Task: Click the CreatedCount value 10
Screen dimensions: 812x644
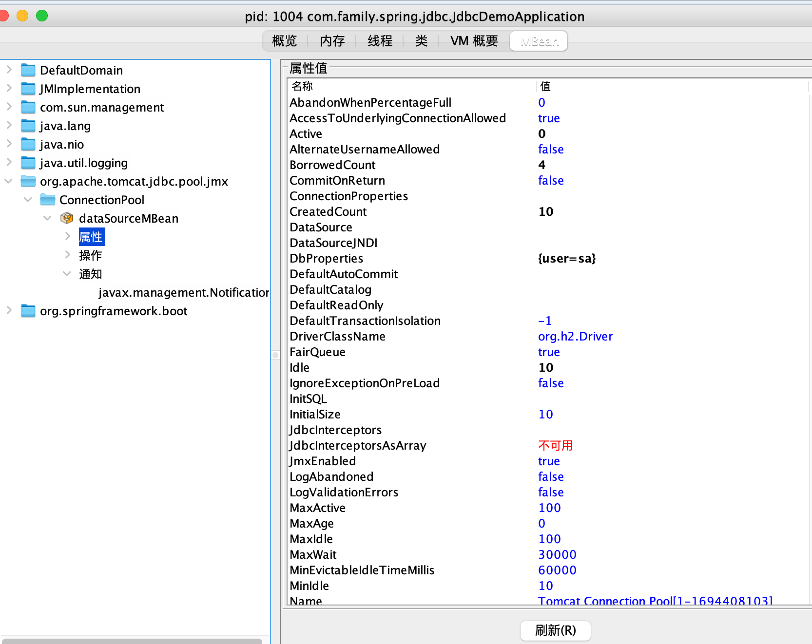Action: click(545, 211)
